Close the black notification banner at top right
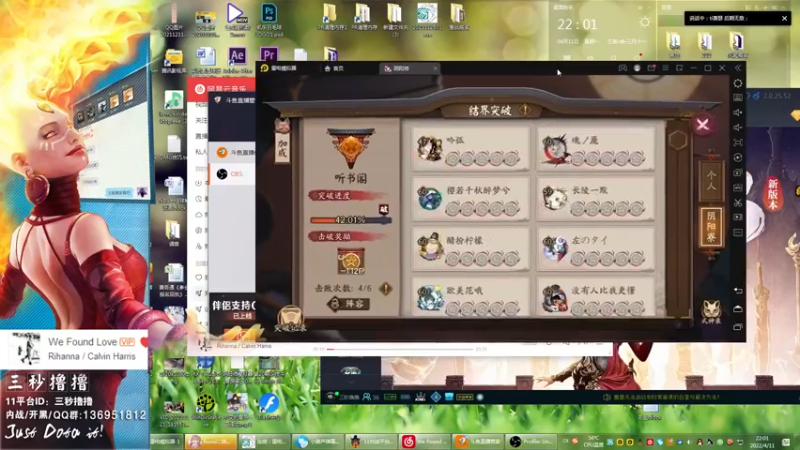 (x=784, y=18)
